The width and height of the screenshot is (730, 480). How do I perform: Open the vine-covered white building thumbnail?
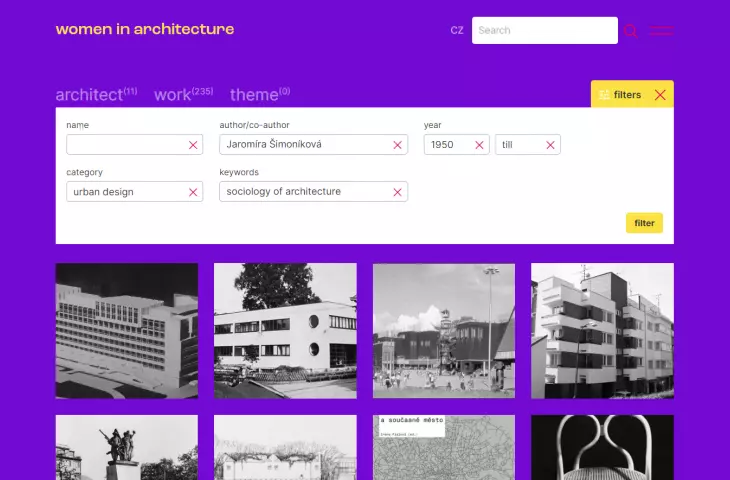(x=285, y=447)
